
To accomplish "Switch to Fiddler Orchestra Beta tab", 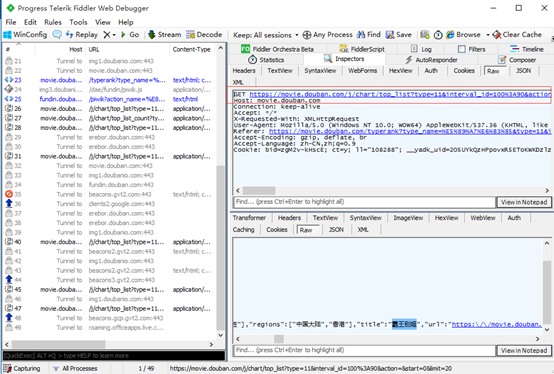I will pyautogui.click(x=277, y=49).
